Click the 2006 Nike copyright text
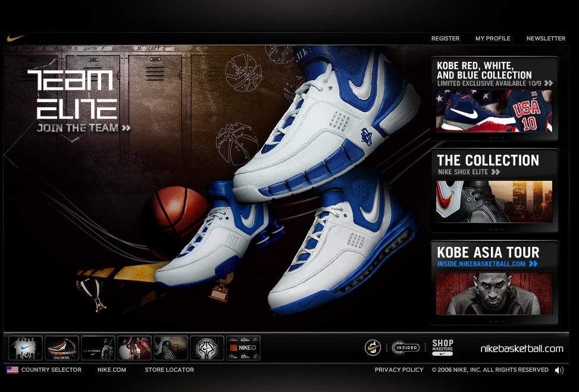 [x=490, y=369]
